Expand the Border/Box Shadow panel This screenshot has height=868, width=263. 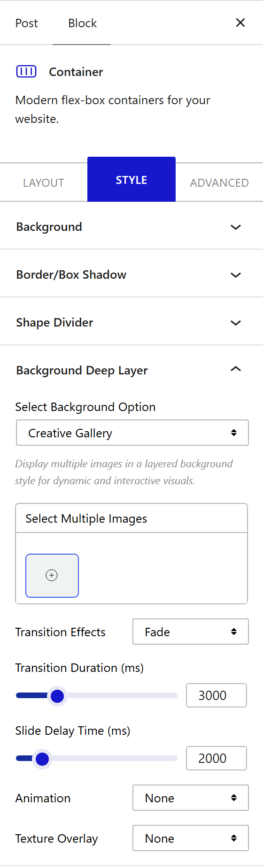click(131, 274)
